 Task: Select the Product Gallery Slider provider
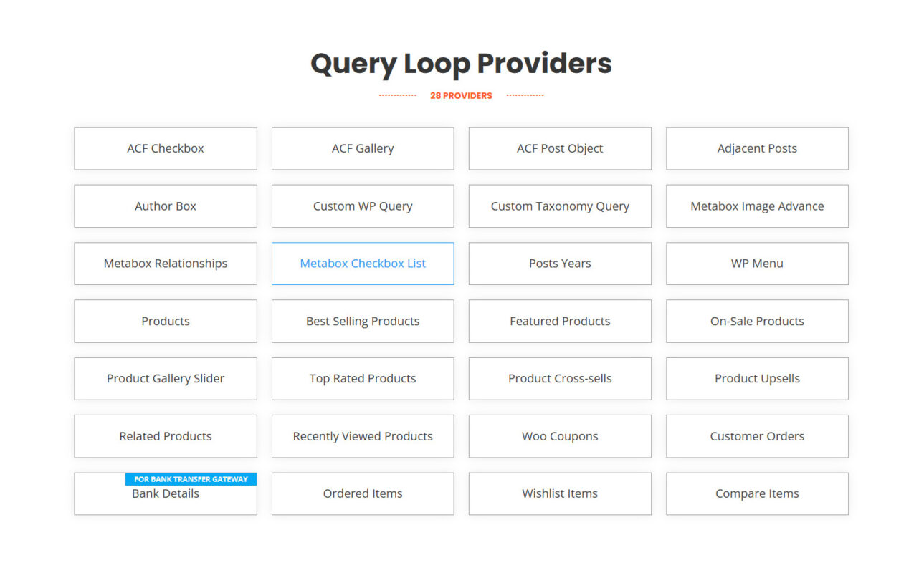pyautogui.click(x=166, y=378)
